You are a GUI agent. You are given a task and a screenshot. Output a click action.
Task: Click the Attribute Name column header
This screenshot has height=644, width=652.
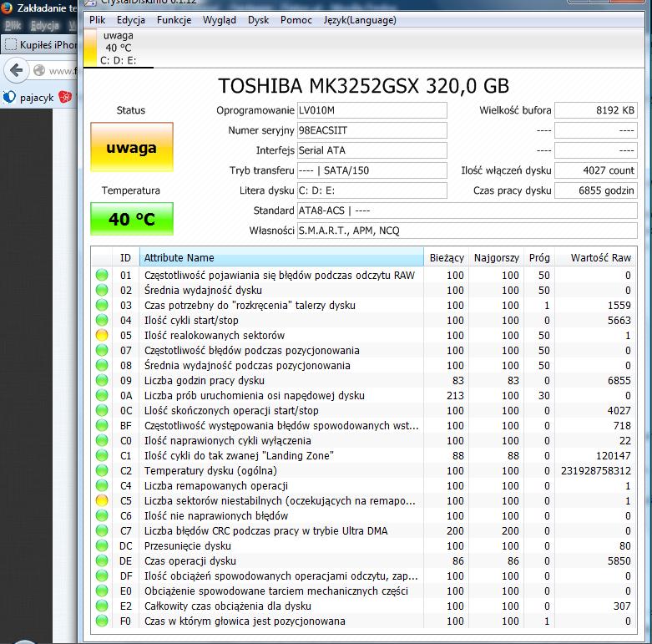[281, 257]
